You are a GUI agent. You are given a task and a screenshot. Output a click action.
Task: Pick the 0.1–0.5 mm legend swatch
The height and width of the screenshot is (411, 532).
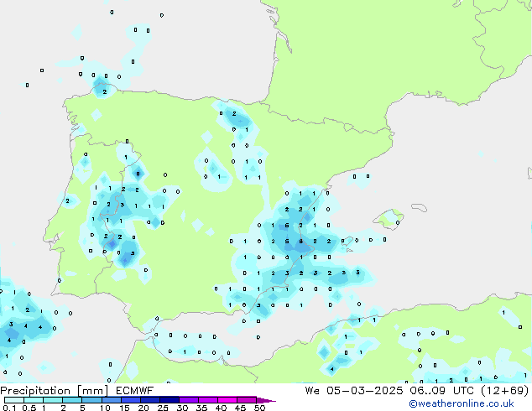pos(14,400)
